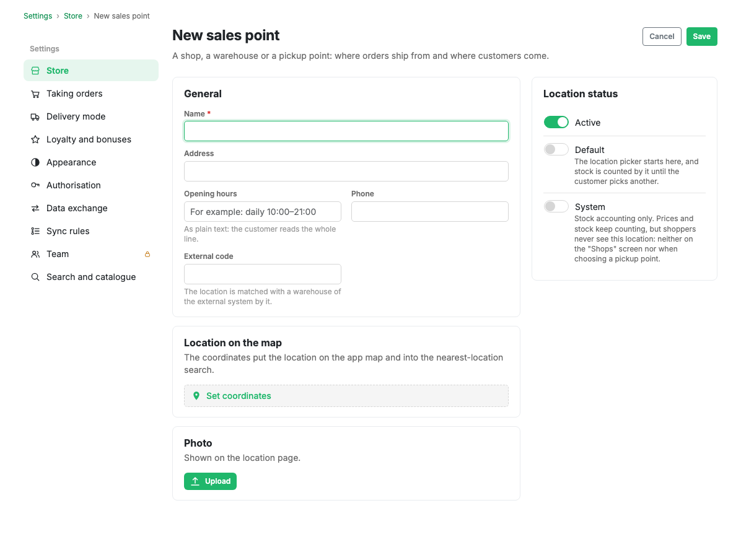Click the Search and catalogue magnifier icon
741x560 pixels.
pos(35,277)
